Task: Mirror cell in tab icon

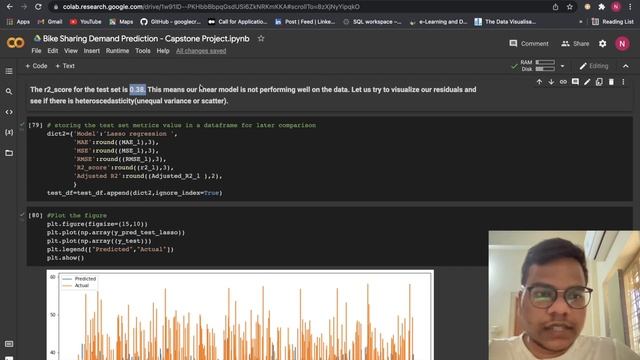Action: click(x=599, y=82)
